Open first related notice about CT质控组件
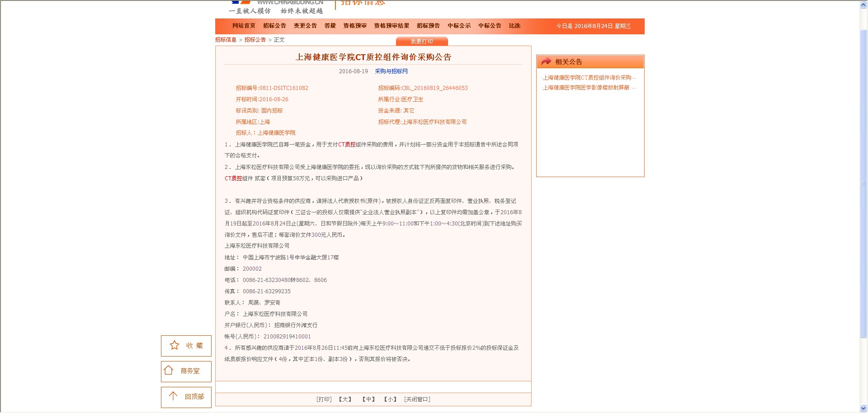Image resolution: width=868 pixels, height=413 pixels. [x=589, y=78]
